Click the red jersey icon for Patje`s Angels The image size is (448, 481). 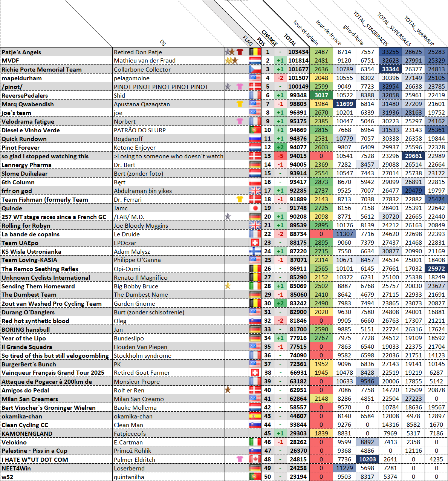click(x=240, y=52)
